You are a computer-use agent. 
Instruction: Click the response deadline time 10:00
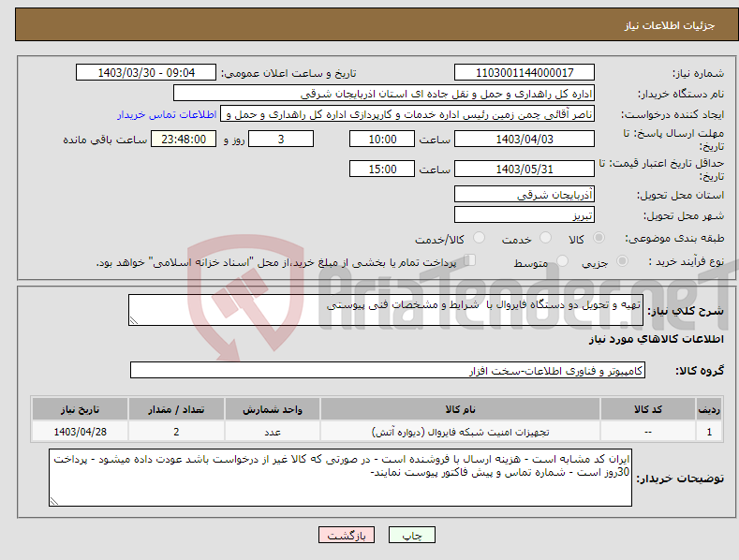(382, 139)
